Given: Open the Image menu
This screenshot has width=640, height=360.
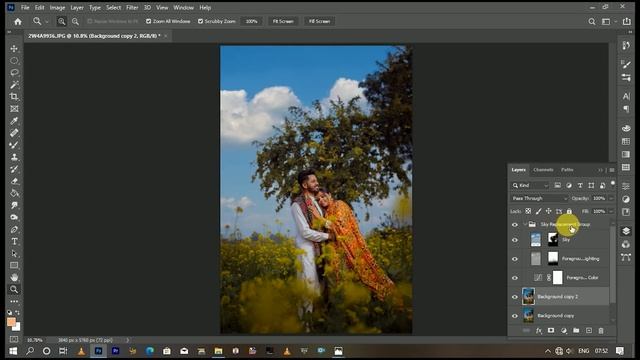Looking at the screenshot, I should pos(57,7).
